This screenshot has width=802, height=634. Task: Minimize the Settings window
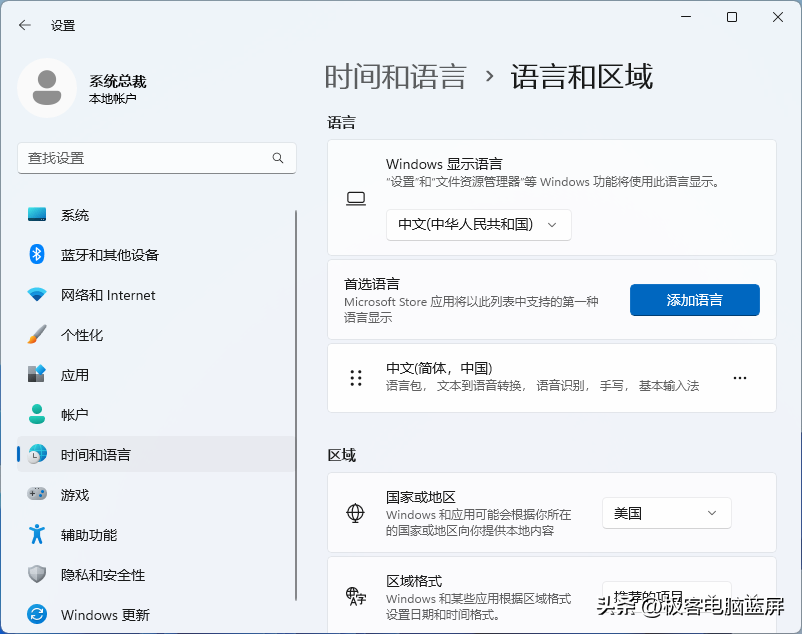[x=686, y=17]
